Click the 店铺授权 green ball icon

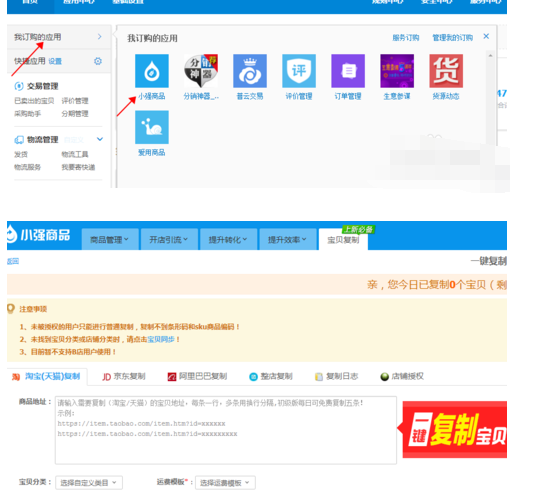point(384,377)
